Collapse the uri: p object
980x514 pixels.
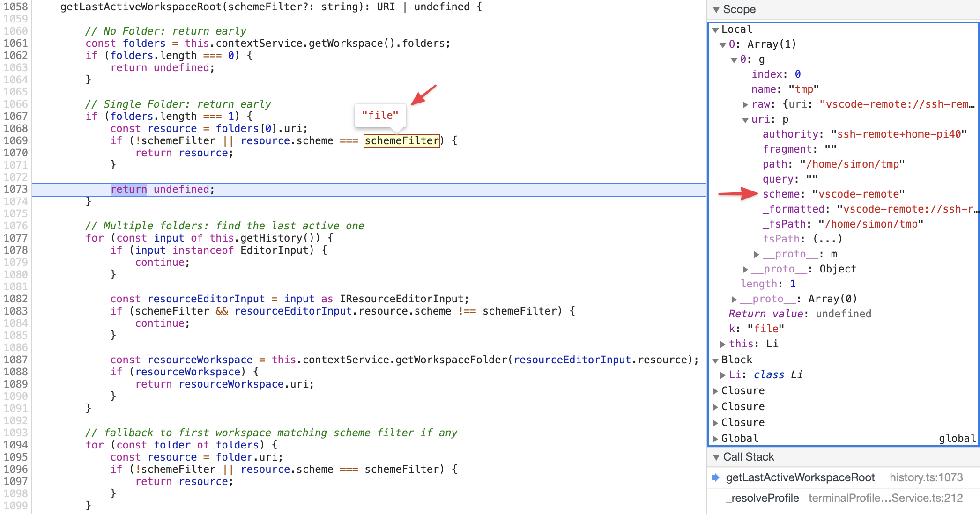tap(745, 119)
